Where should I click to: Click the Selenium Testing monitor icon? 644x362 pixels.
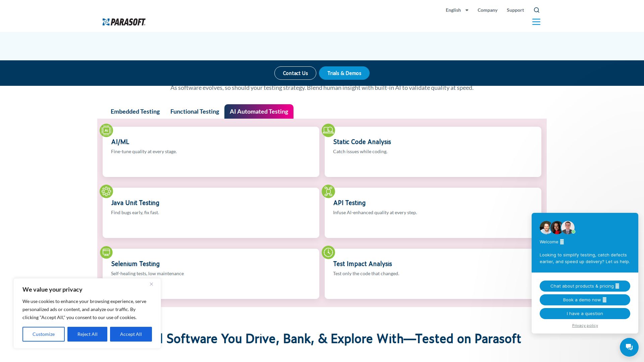[106, 252]
